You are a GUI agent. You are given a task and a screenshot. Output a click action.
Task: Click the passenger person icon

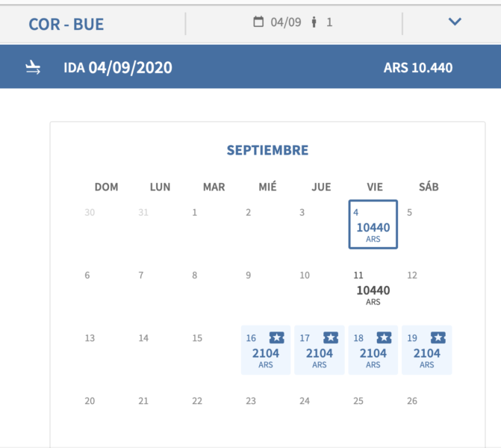click(x=314, y=22)
